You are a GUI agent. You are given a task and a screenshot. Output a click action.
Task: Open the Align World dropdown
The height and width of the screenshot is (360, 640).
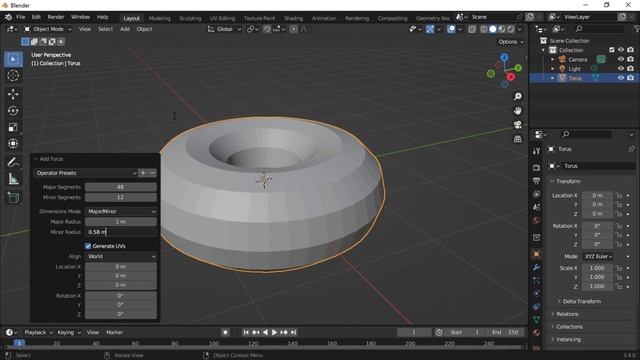point(121,256)
